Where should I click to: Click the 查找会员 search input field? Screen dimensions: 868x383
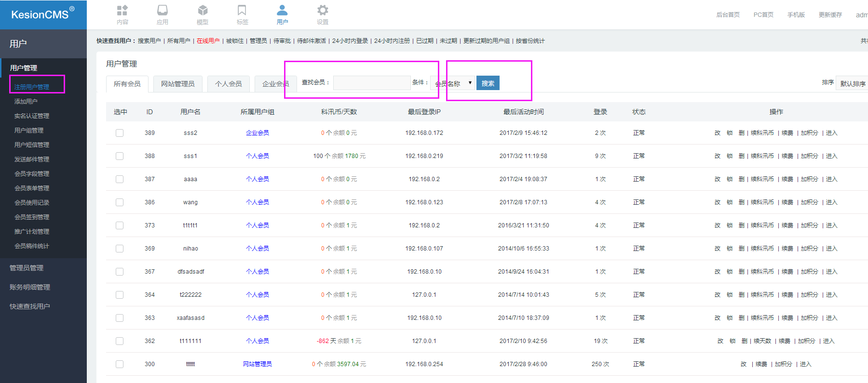point(372,83)
